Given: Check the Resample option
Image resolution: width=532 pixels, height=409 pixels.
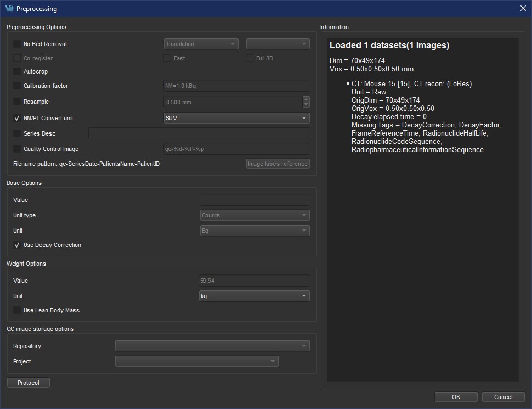Looking at the screenshot, I should [x=16, y=102].
